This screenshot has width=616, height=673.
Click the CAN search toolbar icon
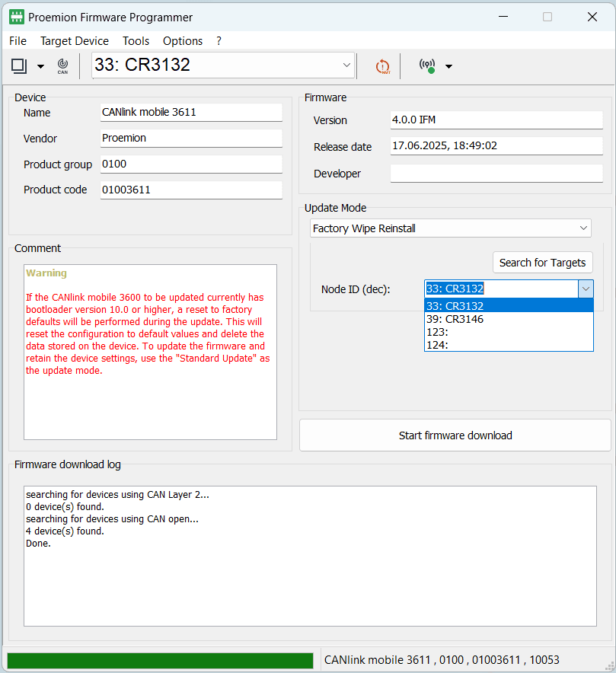[62, 66]
